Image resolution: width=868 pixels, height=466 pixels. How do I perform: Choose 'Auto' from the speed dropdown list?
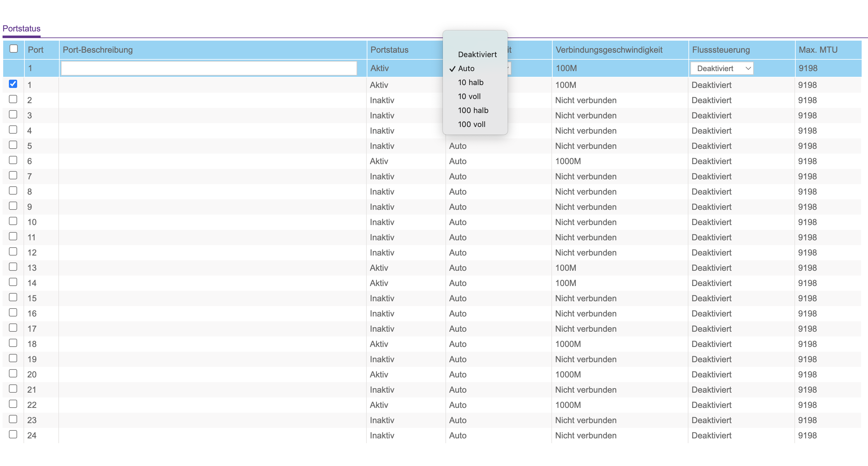click(x=466, y=69)
